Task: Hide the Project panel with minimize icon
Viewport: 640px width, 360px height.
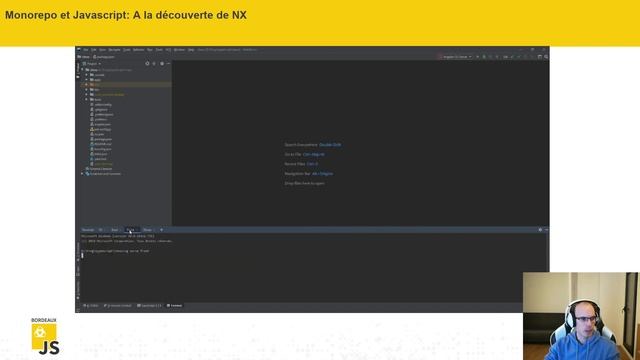Action: [169, 64]
